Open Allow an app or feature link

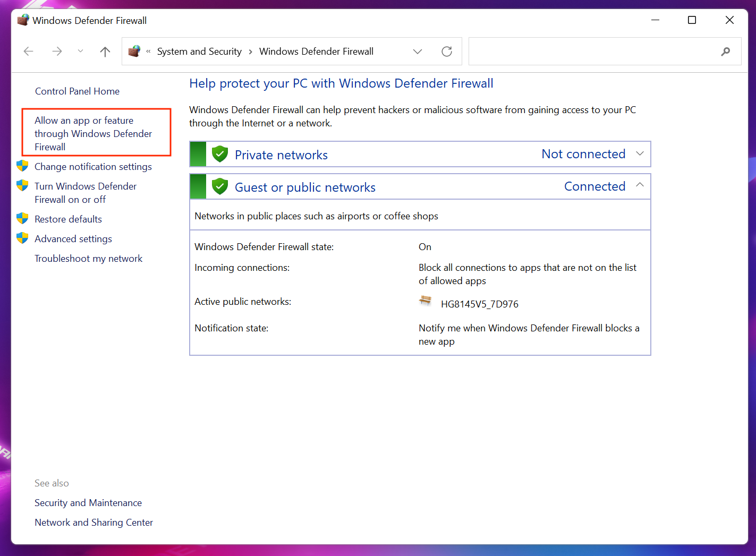click(93, 134)
